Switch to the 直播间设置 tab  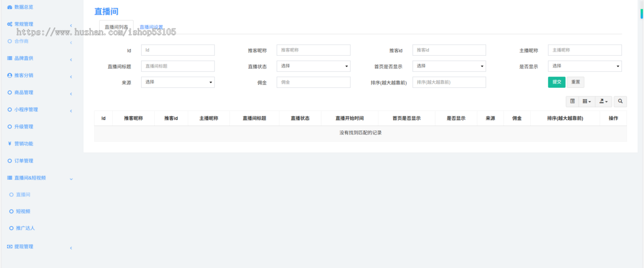tap(151, 27)
